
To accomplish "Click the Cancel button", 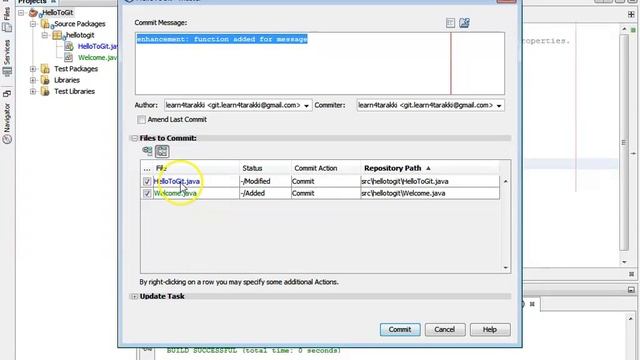I will pyautogui.click(x=444, y=329).
